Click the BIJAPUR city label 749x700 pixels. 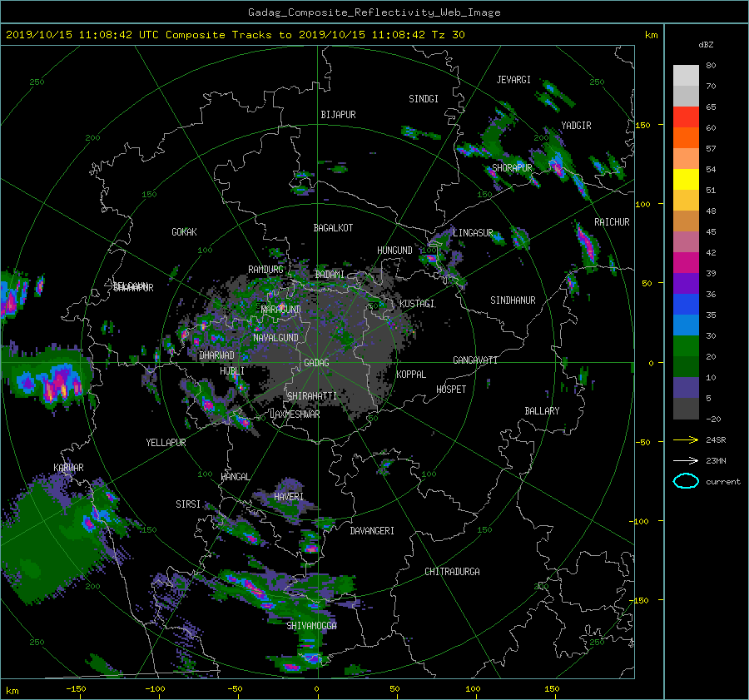tap(338, 115)
